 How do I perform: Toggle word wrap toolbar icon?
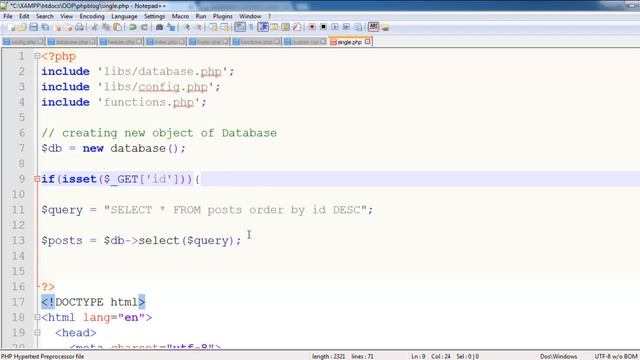[240, 27]
